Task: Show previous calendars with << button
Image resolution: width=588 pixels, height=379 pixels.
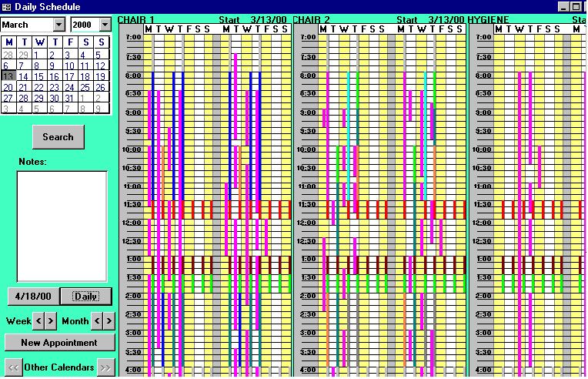Action: 13,367
